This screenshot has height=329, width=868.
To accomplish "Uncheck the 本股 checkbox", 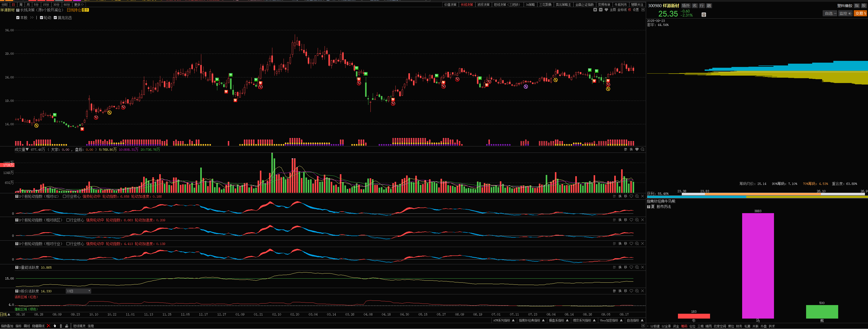I will pos(18,18).
